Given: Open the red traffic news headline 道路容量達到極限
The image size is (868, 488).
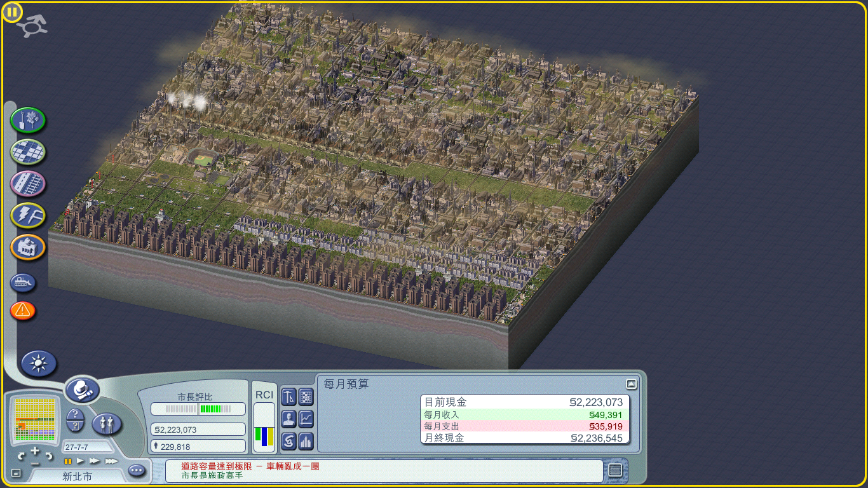Looking at the screenshot, I should coord(250,466).
